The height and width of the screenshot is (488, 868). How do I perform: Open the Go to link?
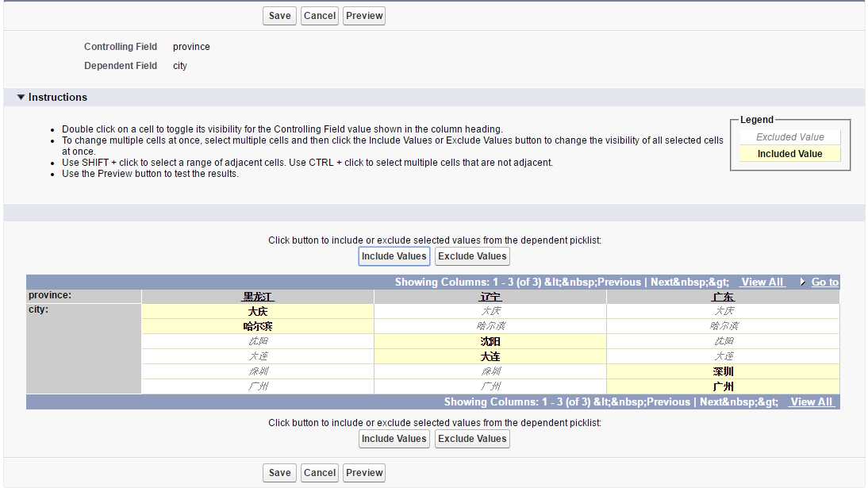(825, 282)
